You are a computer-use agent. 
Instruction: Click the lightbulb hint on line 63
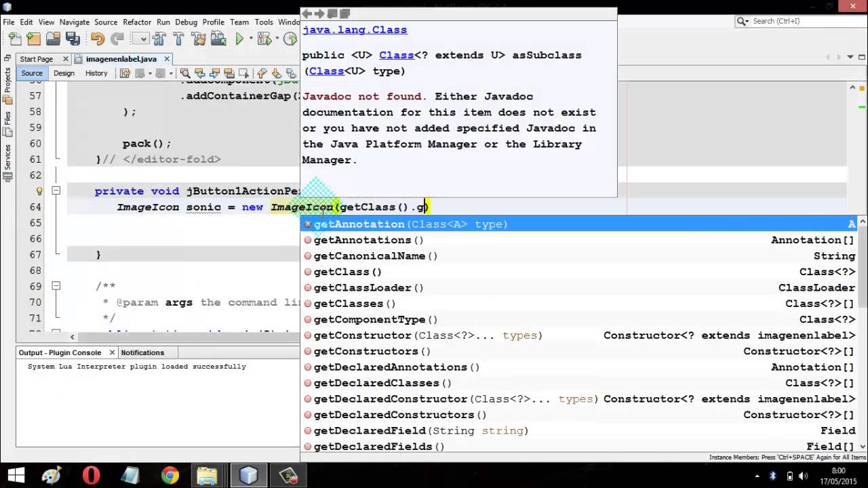point(39,191)
